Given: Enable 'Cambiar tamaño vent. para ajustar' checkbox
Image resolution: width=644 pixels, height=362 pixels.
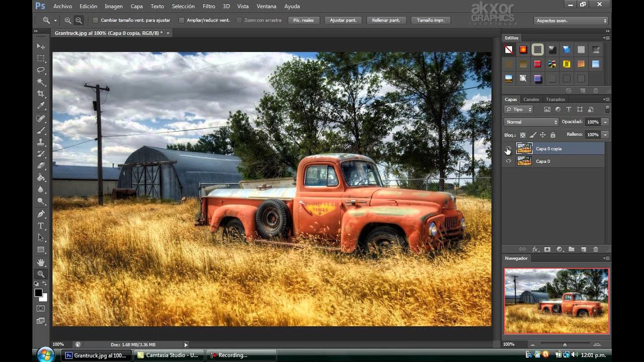Looking at the screenshot, I should tap(96, 20).
